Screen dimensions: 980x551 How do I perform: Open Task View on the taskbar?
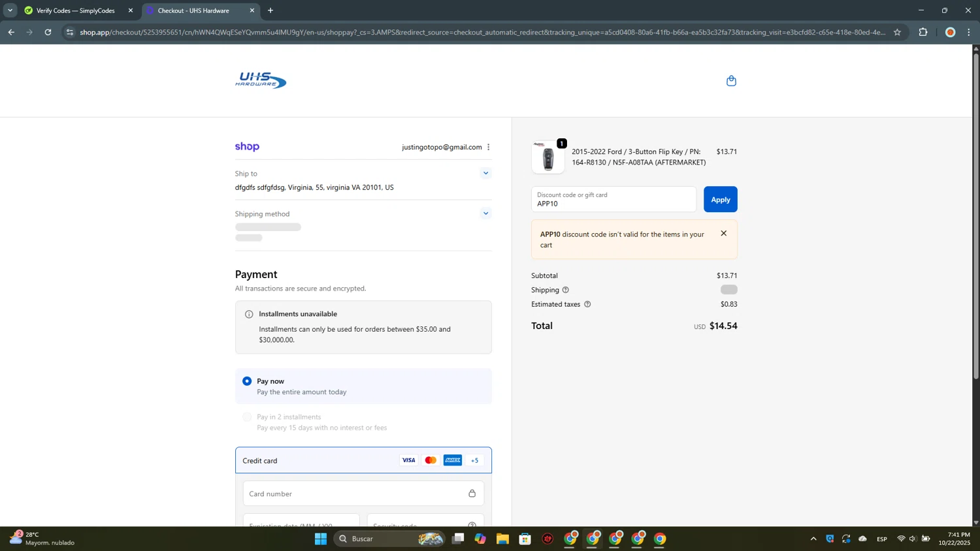[x=458, y=539]
